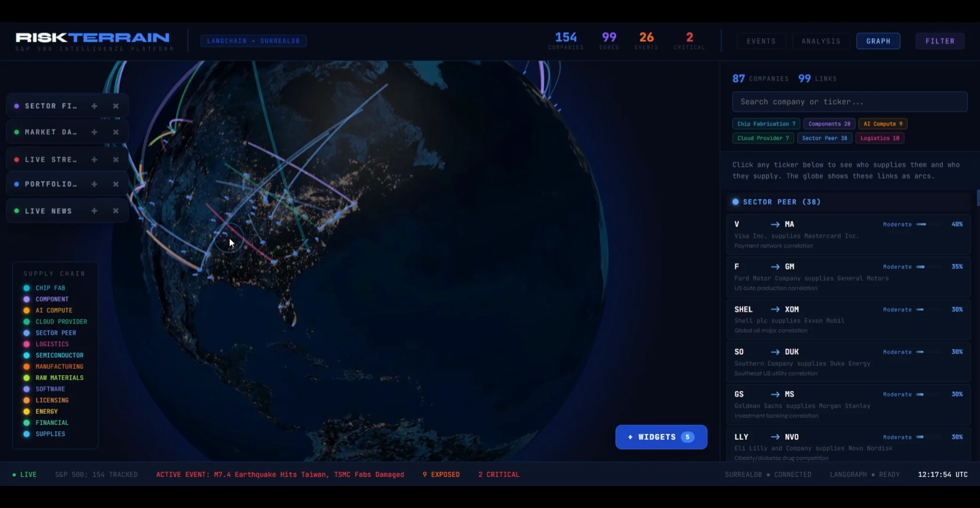This screenshot has height=508, width=980.
Task: Click 2 Critical in status bar
Action: pos(499,475)
